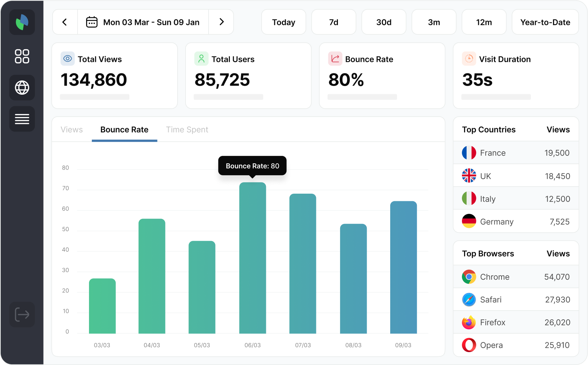This screenshot has width=588, height=365.
Task: Click the Firefox browser icon
Action: click(x=469, y=322)
